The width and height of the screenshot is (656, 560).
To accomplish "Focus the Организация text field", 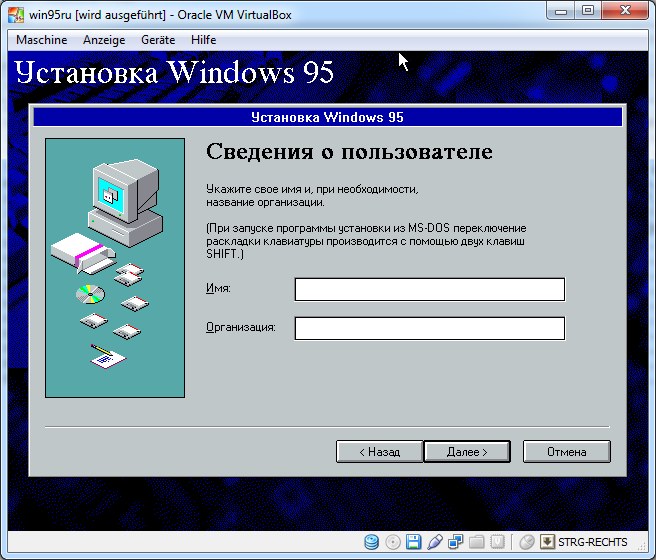I will pyautogui.click(x=429, y=328).
